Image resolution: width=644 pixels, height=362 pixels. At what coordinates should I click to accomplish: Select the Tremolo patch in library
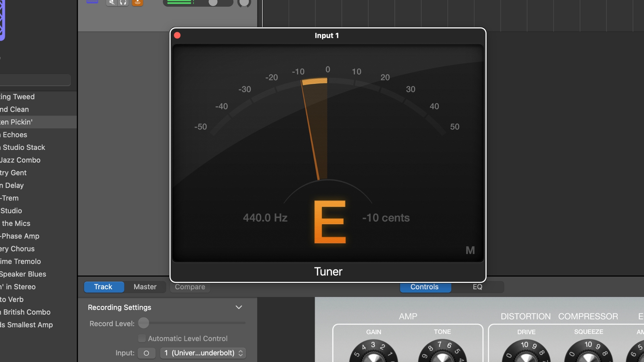tap(38, 261)
